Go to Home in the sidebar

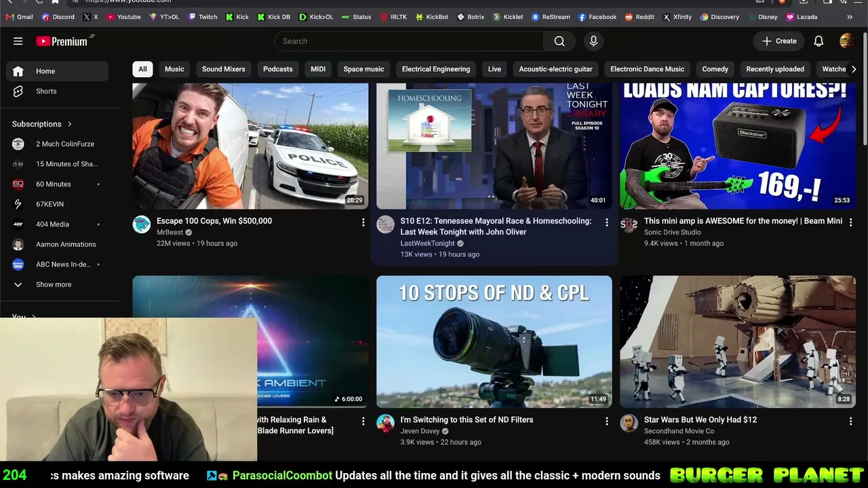(x=57, y=71)
